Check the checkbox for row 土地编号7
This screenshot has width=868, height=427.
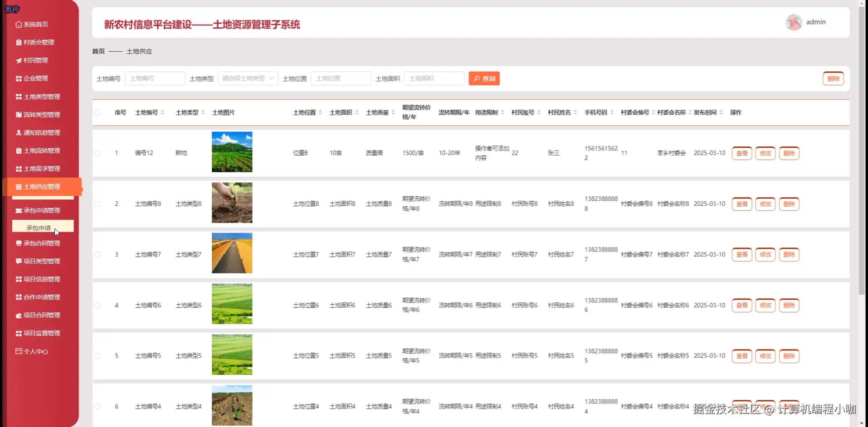98,255
